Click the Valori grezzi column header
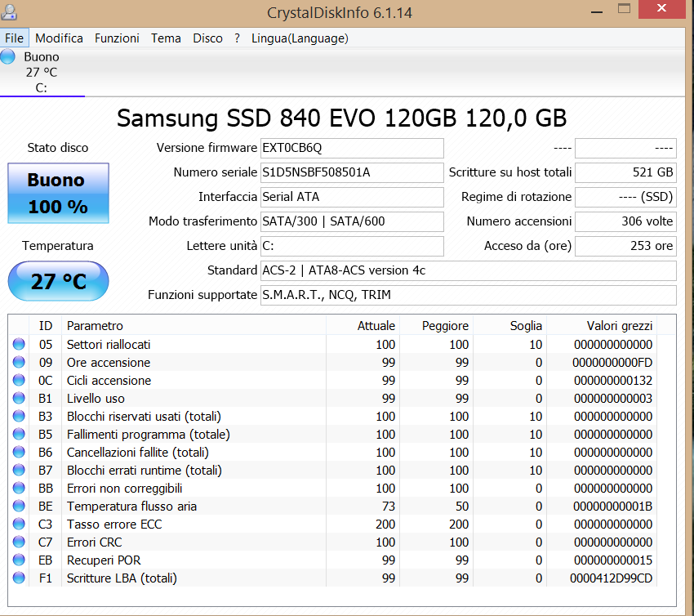 point(602,325)
